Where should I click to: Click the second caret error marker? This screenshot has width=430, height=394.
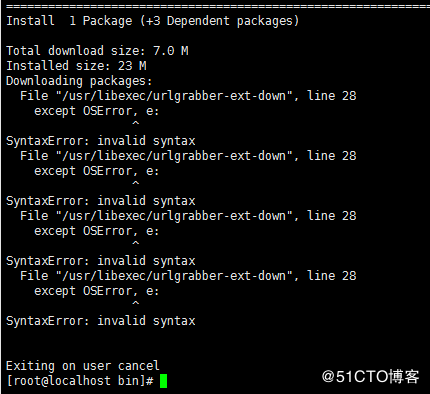tap(135, 183)
